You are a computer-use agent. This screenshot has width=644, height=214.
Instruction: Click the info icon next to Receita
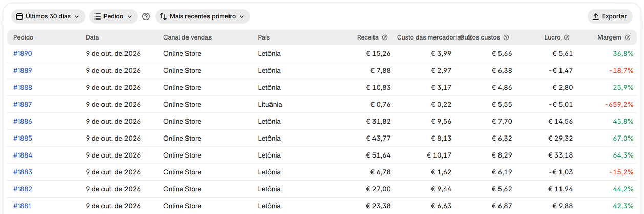pyautogui.click(x=385, y=37)
